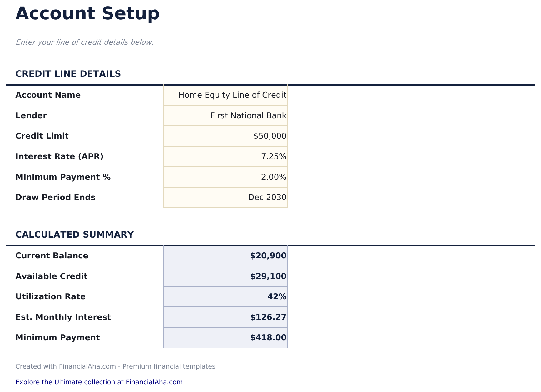Click the Account Setup title
Image resolution: width=541 pixels, height=392 pixels.
[x=87, y=13]
